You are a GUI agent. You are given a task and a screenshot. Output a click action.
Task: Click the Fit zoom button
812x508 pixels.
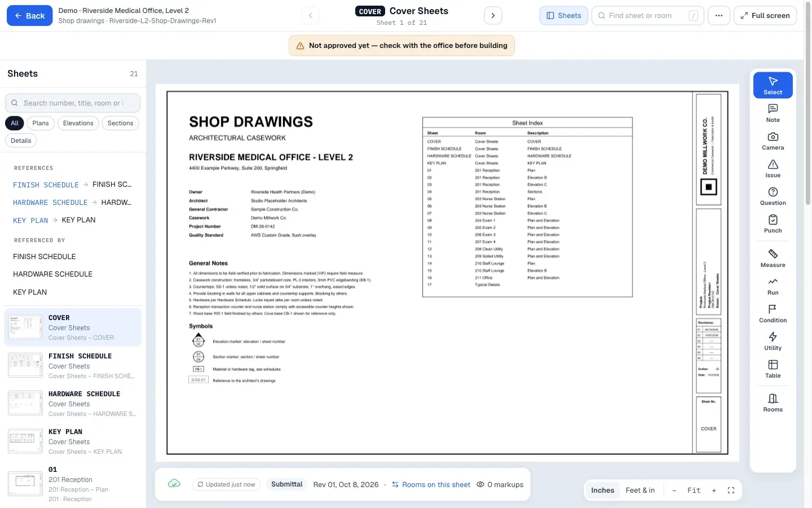(x=694, y=491)
